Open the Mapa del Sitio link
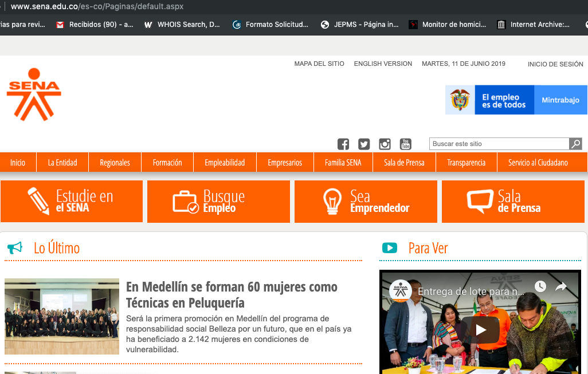 click(x=319, y=64)
